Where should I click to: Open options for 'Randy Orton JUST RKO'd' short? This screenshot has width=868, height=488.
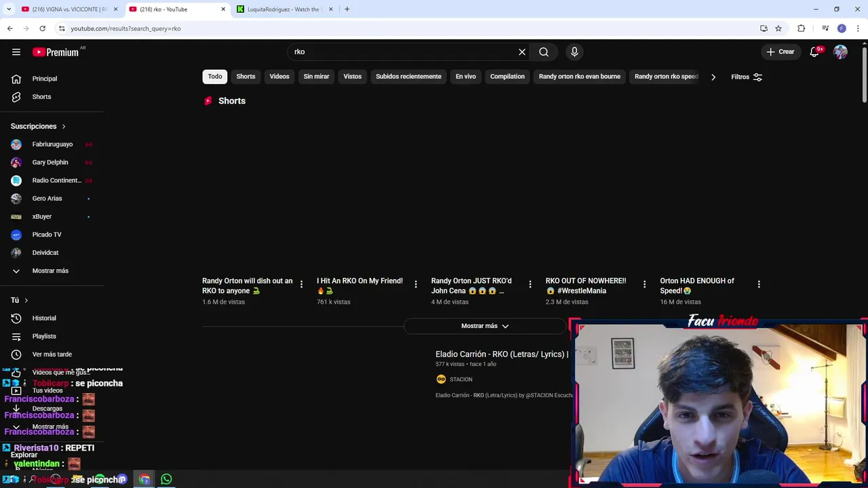(x=530, y=285)
